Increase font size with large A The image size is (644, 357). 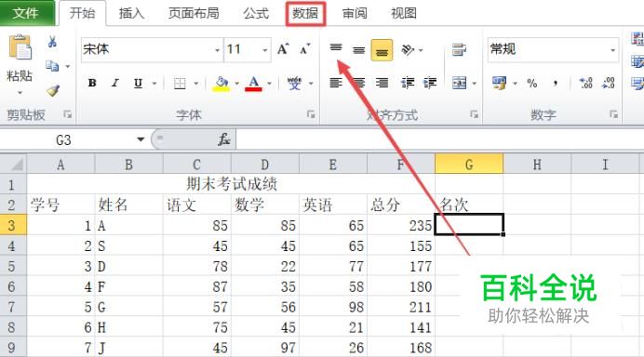coord(283,49)
